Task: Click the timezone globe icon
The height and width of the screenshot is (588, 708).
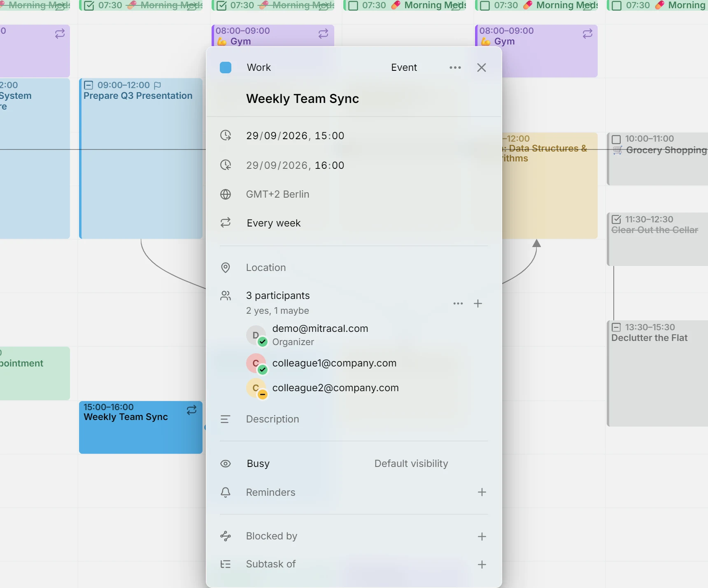Action: [x=226, y=194]
